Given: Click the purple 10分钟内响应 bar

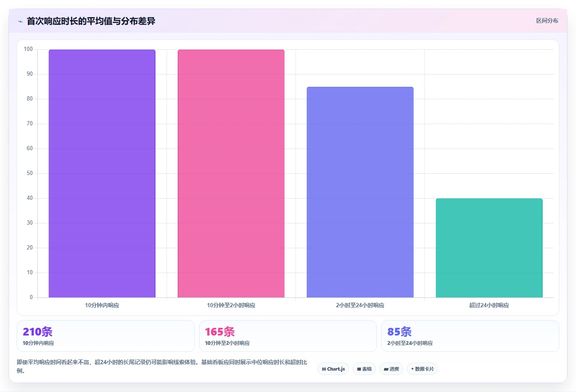Looking at the screenshot, I should pyautogui.click(x=102, y=173).
